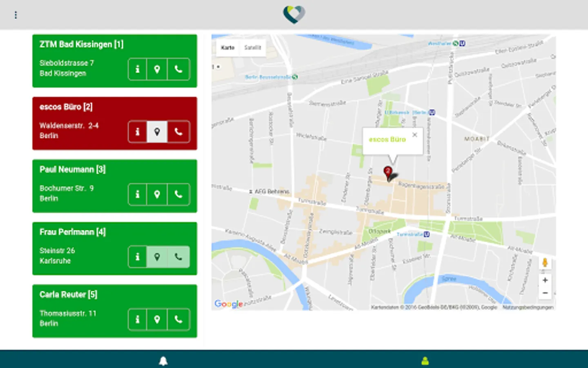588x368 pixels.
Task: Locate Paul Neumann on map
Action: pos(157,194)
